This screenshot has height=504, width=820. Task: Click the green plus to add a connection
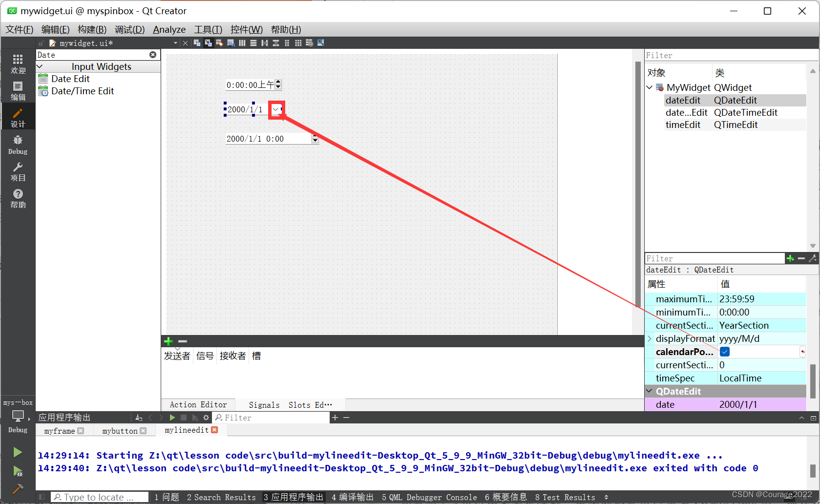click(x=168, y=341)
